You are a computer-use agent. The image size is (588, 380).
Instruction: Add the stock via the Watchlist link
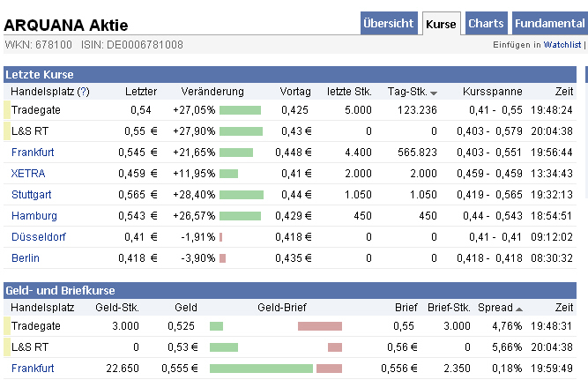pyautogui.click(x=562, y=44)
